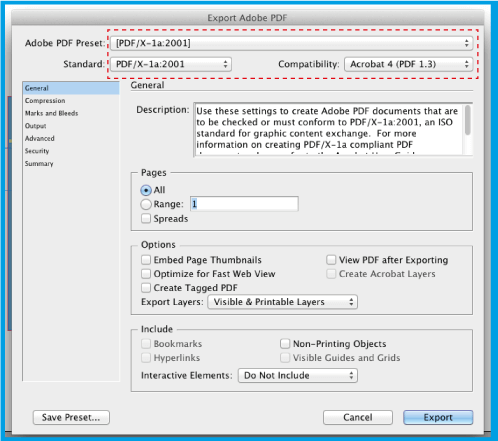This screenshot has width=498, height=441.
Task: Click the Export Adobe PDF title bar
Action: (247, 17)
